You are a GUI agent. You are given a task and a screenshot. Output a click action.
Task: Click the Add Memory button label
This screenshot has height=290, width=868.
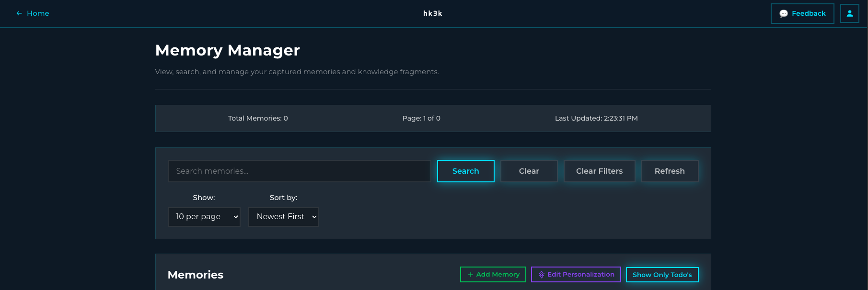click(x=498, y=275)
